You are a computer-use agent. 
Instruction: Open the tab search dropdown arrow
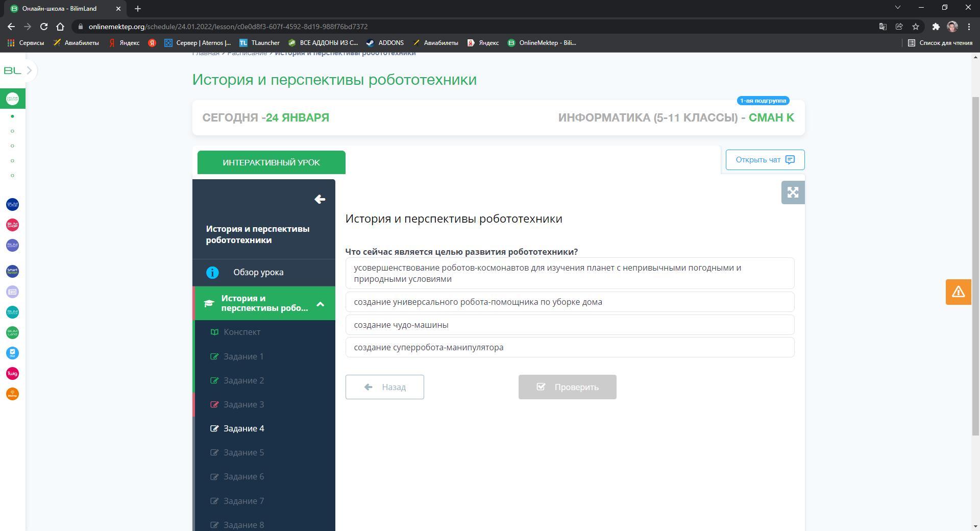(x=897, y=8)
